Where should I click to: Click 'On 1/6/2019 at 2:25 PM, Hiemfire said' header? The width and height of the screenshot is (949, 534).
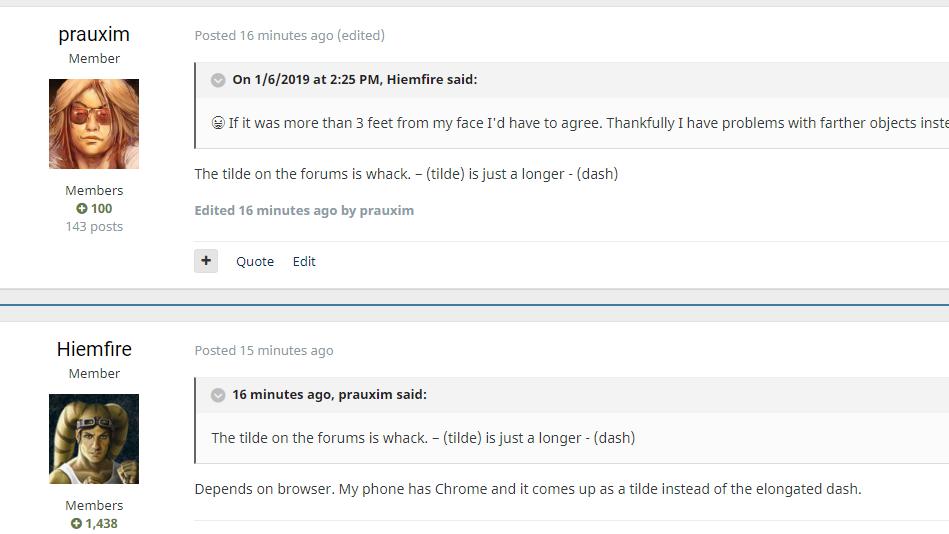pyautogui.click(x=355, y=80)
